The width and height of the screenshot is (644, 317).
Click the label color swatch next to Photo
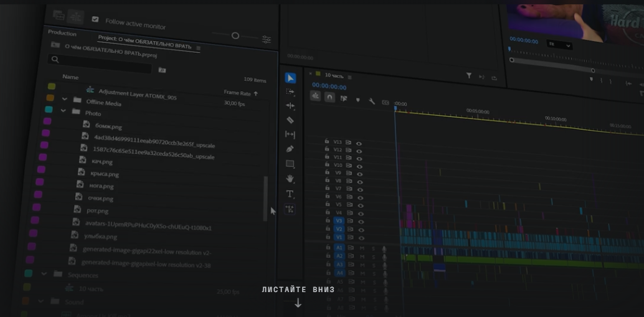click(x=49, y=109)
